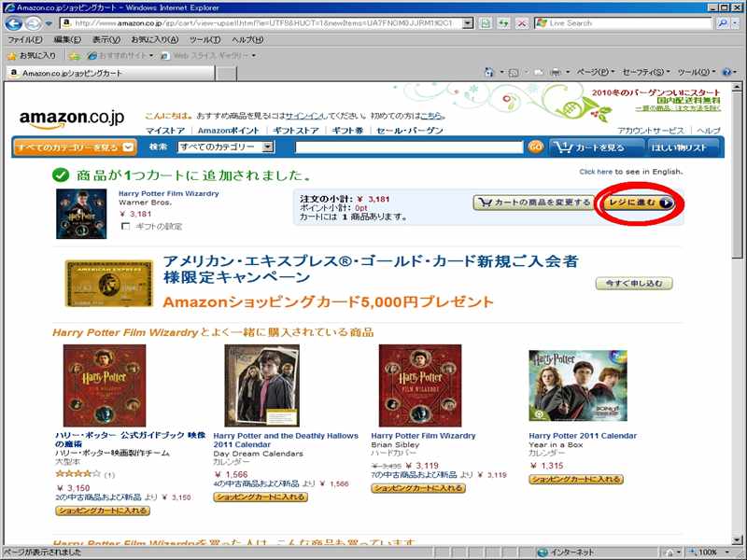Viewport: 747px width, 560px height.
Task: Open the アカウントサービス link
Action: pos(651,131)
